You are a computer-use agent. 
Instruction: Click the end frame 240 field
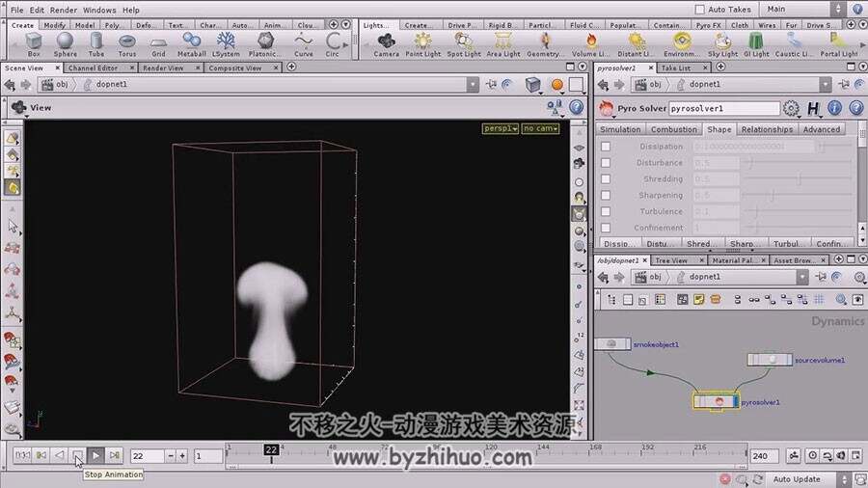coord(765,456)
